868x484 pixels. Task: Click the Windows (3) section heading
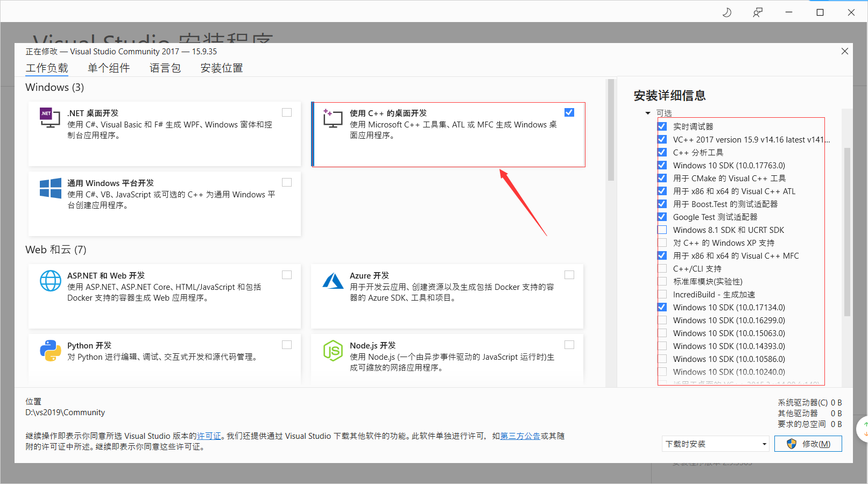[55, 87]
